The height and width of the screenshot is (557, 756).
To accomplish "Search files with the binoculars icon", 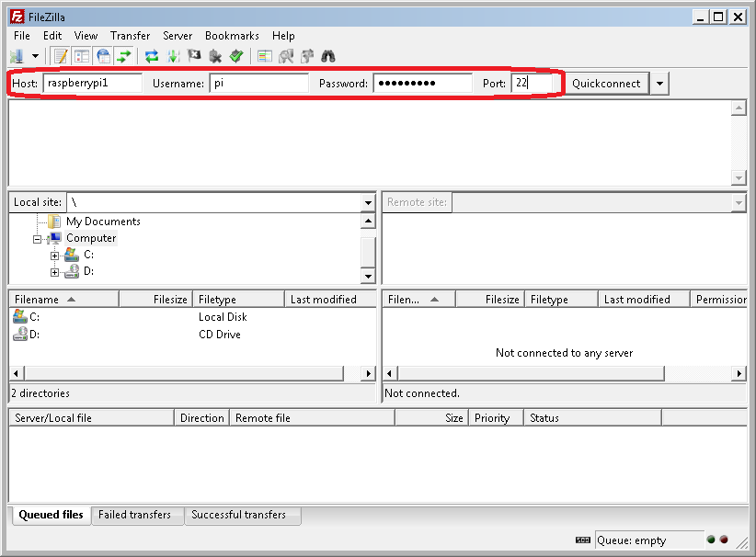I will pyautogui.click(x=328, y=56).
